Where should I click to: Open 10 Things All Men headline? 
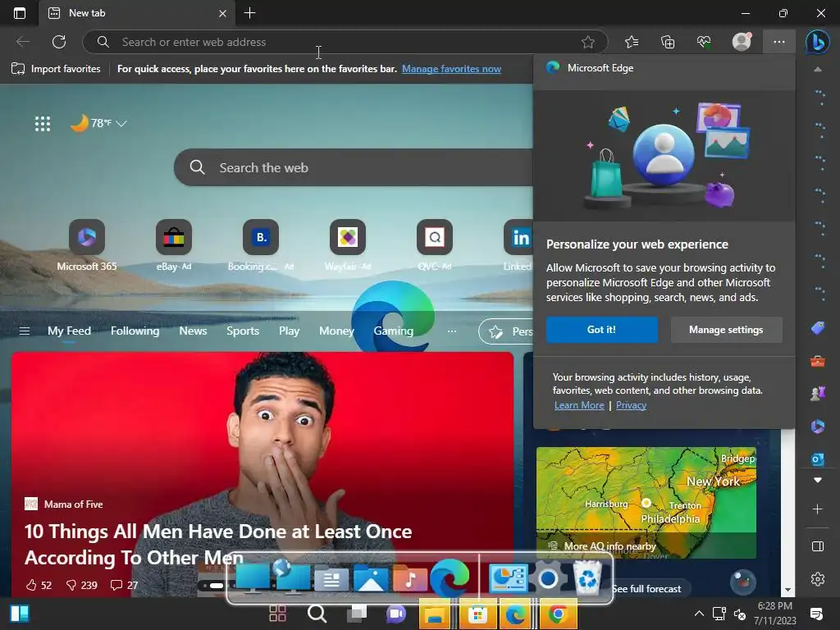tap(218, 545)
